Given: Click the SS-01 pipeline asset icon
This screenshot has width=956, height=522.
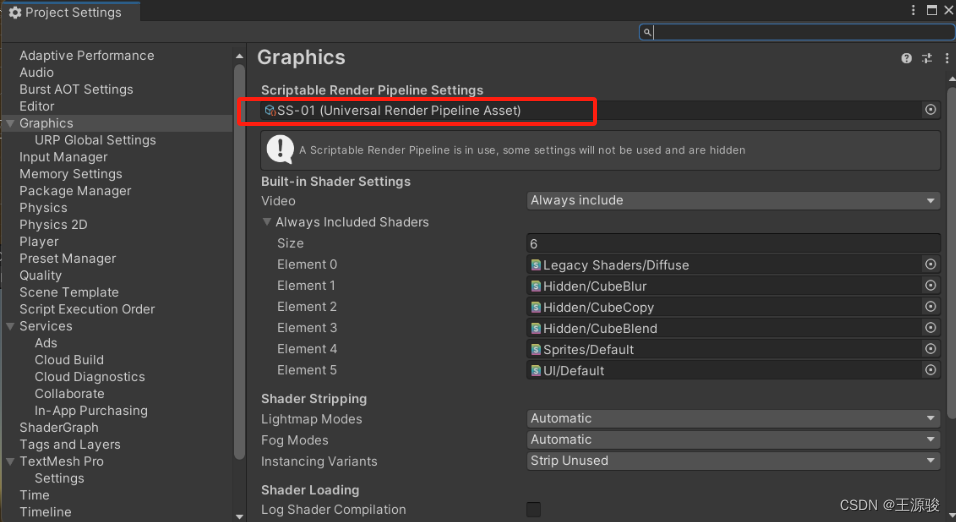Looking at the screenshot, I should pos(270,110).
